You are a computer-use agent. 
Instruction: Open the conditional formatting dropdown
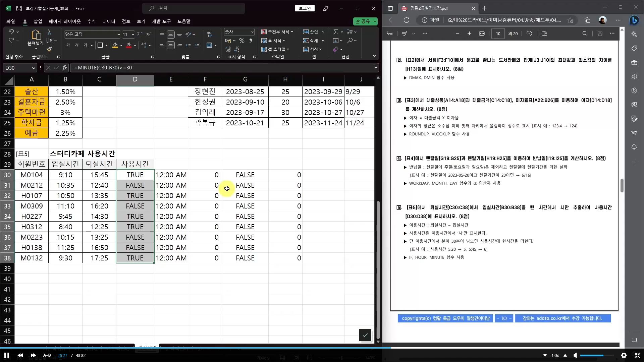(x=277, y=32)
